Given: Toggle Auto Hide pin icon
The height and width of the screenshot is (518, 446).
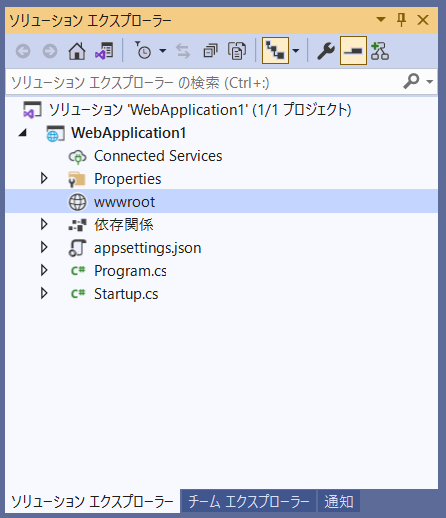Looking at the screenshot, I should click(x=402, y=20).
